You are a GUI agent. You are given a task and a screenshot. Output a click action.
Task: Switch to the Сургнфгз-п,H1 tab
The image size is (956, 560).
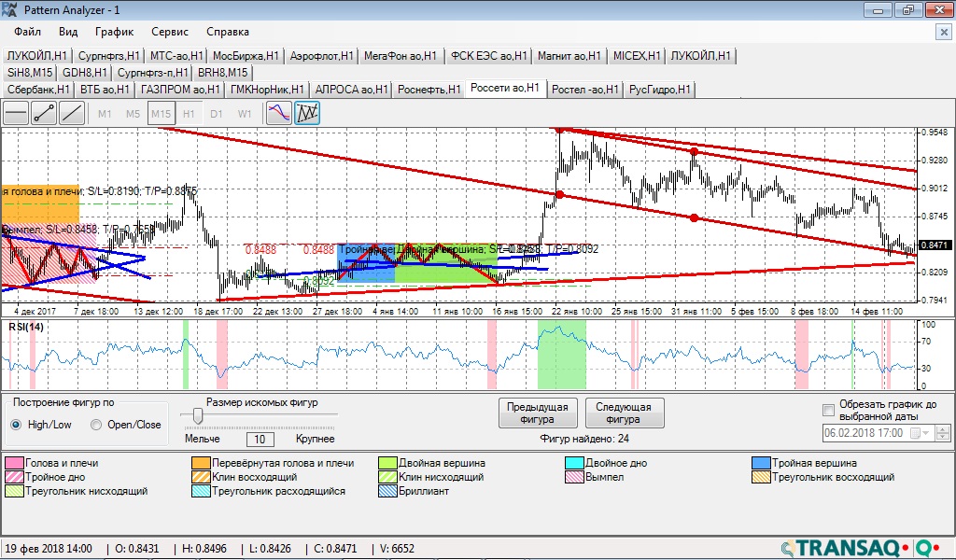(152, 73)
